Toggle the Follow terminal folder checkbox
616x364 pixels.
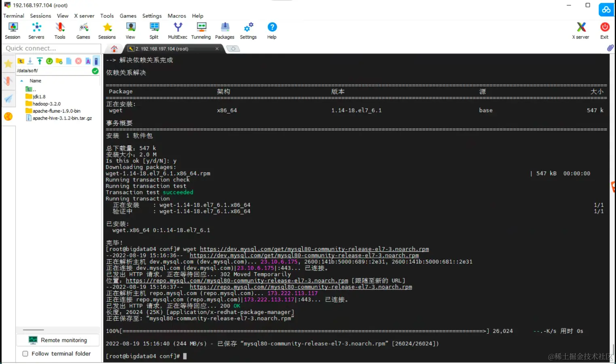click(25, 353)
